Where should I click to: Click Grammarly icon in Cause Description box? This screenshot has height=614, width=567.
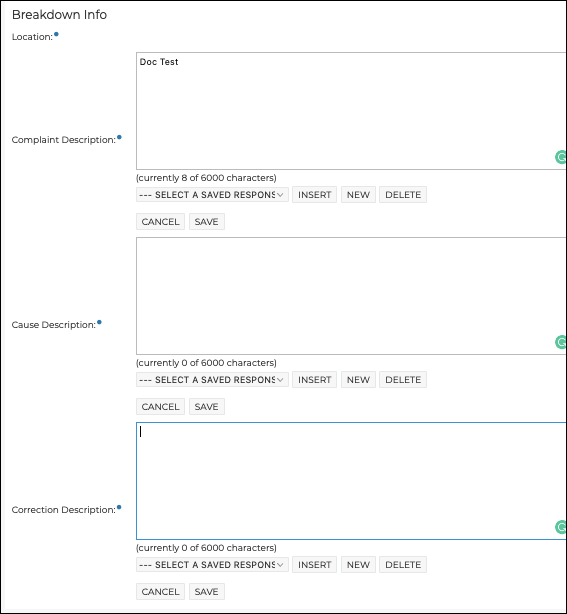(x=561, y=342)
